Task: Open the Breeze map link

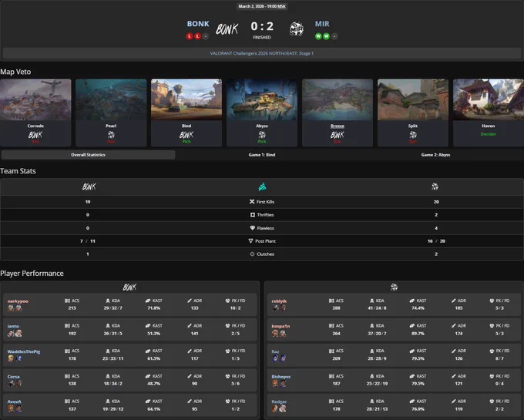Action: pyautogui.click(x=338, y=126)
